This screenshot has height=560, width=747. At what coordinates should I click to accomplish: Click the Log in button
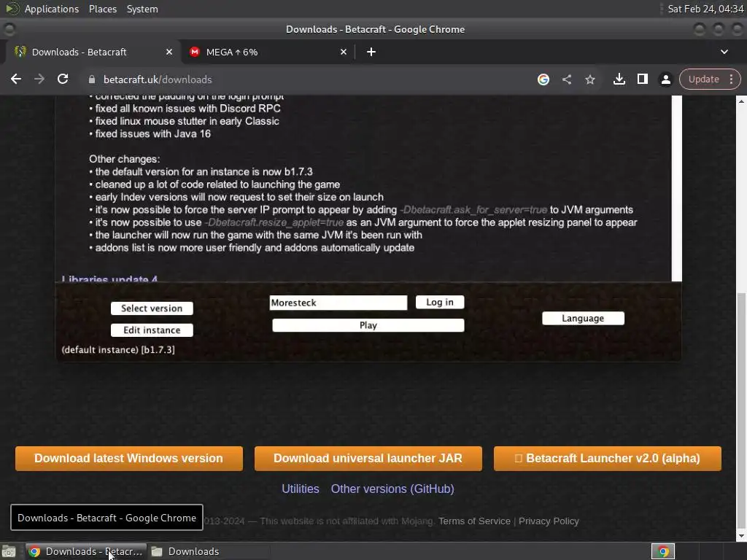tap(440, 303)
